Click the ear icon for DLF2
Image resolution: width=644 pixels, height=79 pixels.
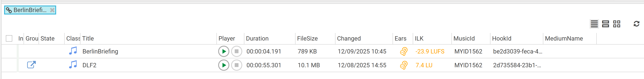pyautogui.click(x=403, y=65)
